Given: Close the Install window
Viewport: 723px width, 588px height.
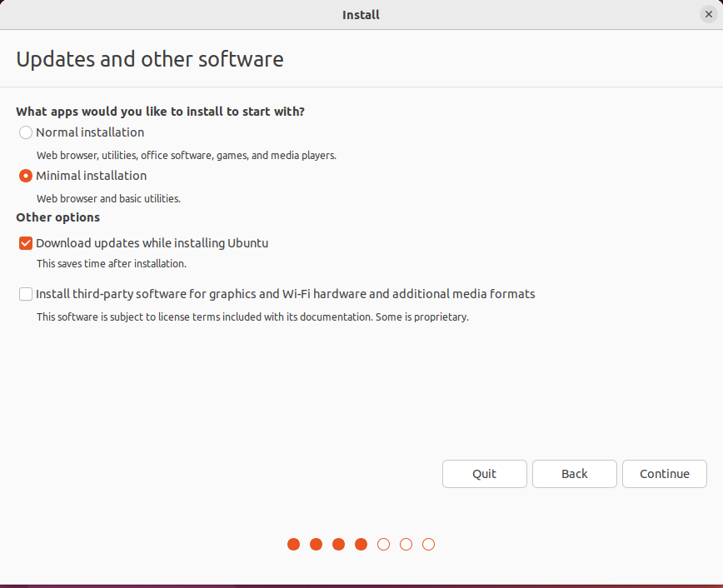Looking at the screenshot, I should click(x=708, y=14).
